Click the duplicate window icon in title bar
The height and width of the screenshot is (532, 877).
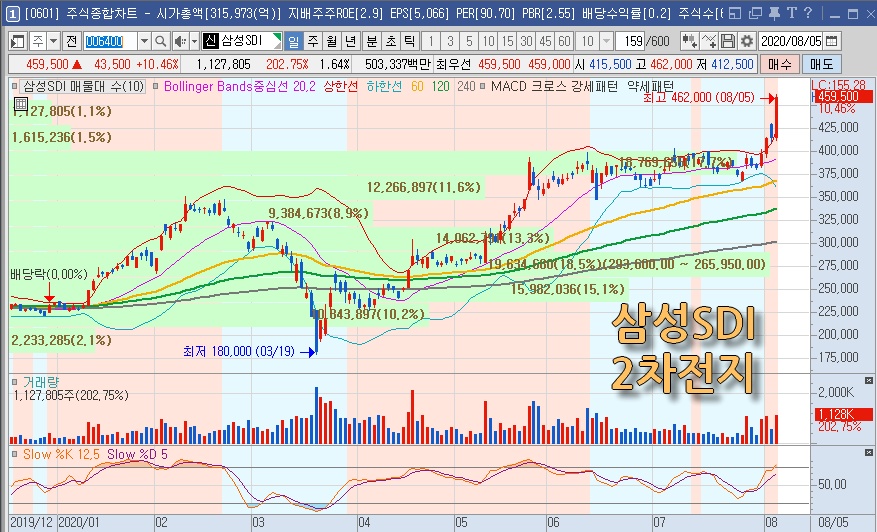pos(755,13)
